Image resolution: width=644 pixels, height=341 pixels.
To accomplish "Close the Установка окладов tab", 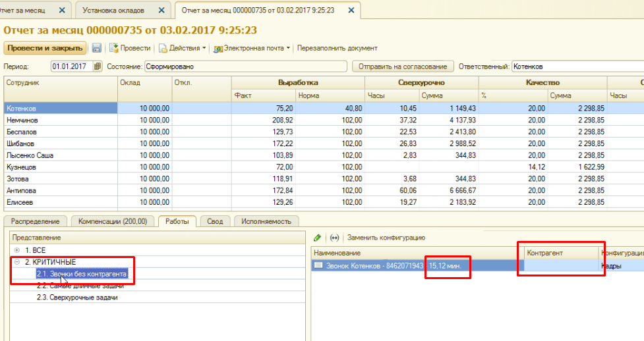I will point(161,11).
